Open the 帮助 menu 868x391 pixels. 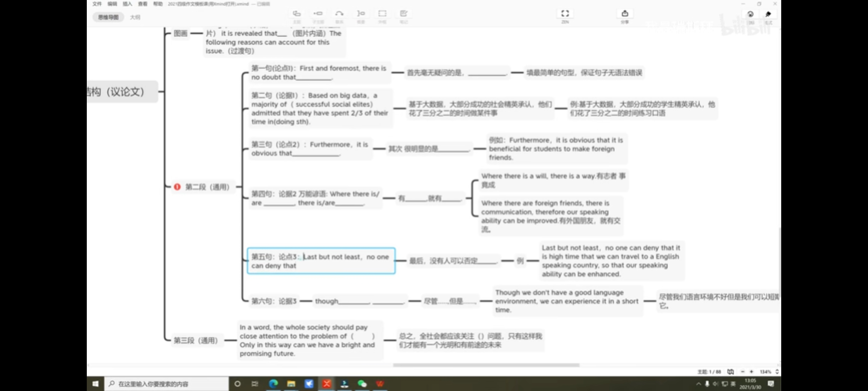(158, 4)
